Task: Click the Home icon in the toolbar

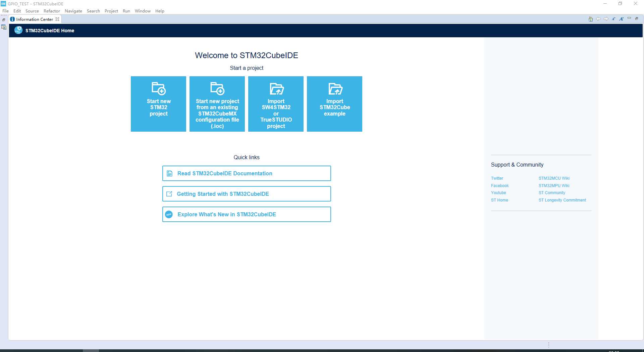Action: click(591, 19)
